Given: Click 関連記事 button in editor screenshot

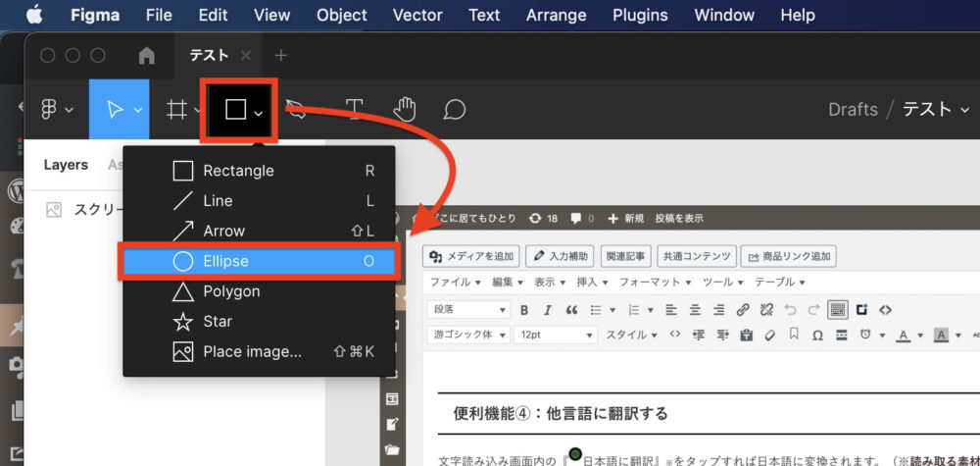Looking at the screenshot, I should [x=626, y=256].
